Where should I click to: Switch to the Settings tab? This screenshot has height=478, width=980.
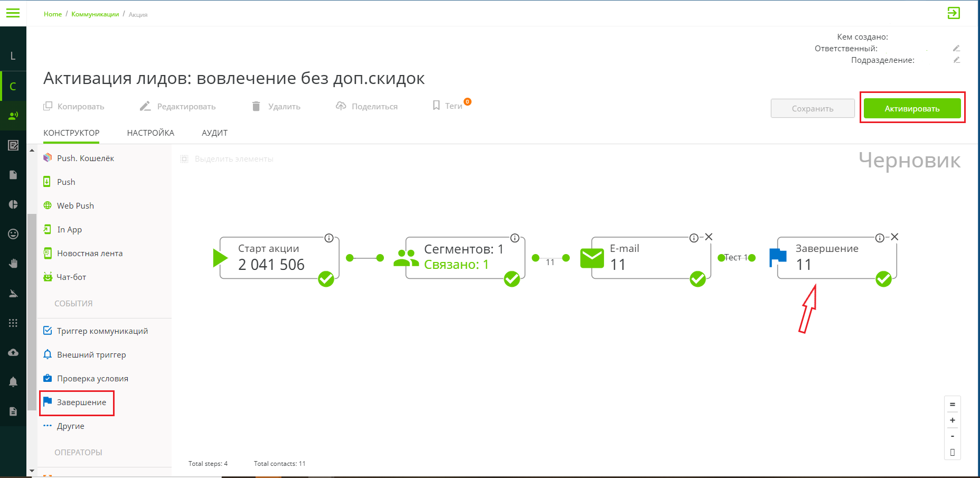tap(150, 133)
